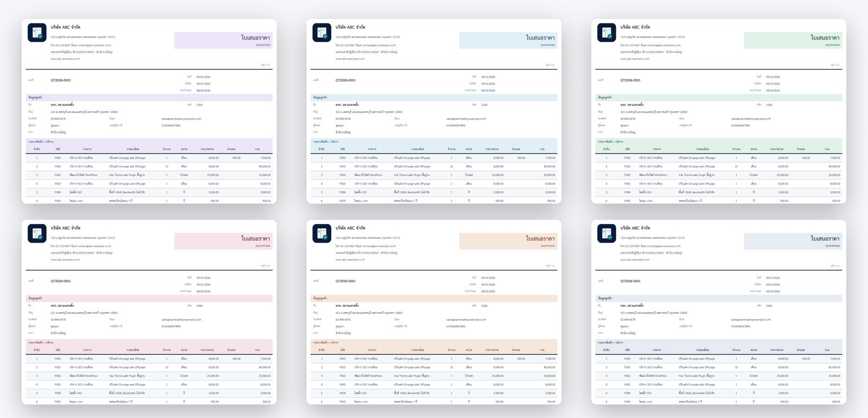Select the pink ใบเสนอราคา title banner

pos(224,241)
